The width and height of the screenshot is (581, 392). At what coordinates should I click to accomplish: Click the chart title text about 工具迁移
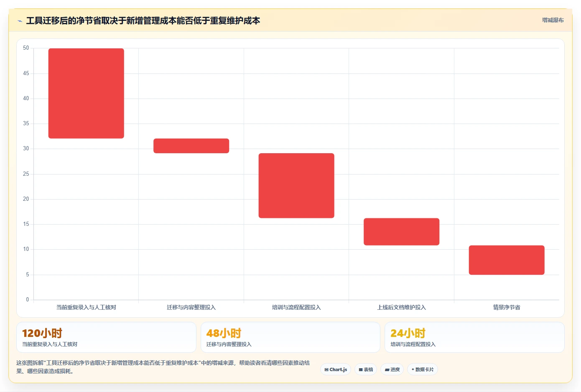(143, 20)
